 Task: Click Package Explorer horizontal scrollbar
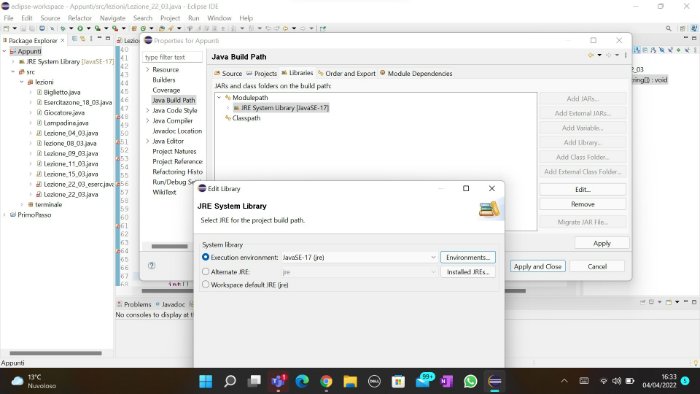pyautogui.click(x=55, y=353)
